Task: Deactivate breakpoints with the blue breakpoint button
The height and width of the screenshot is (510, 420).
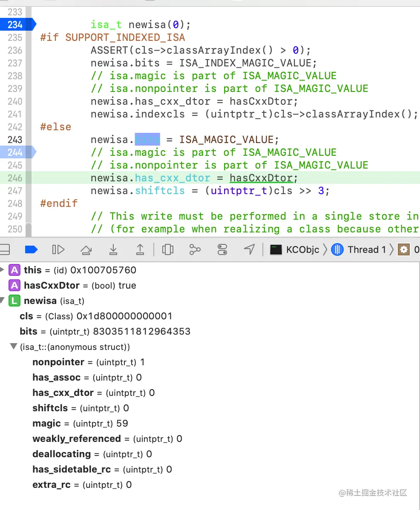Action: click(x=31, y=250)
